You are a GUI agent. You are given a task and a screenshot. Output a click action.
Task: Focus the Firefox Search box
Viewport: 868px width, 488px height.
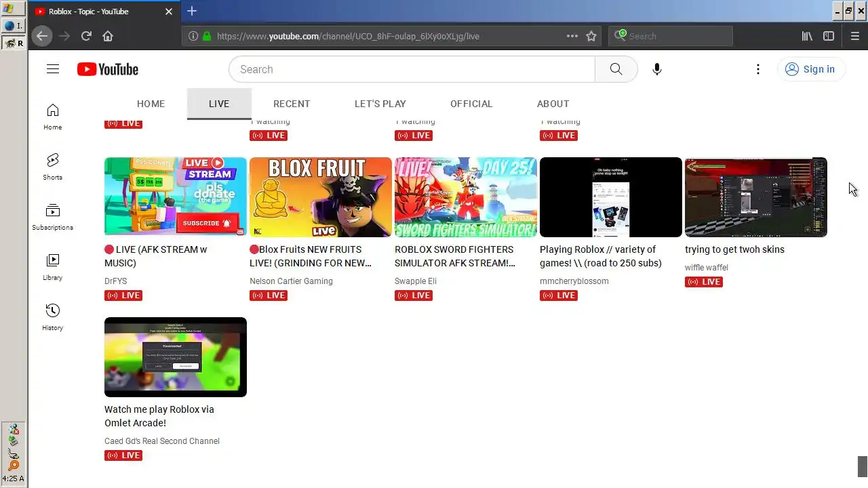(x=671, y=36)
